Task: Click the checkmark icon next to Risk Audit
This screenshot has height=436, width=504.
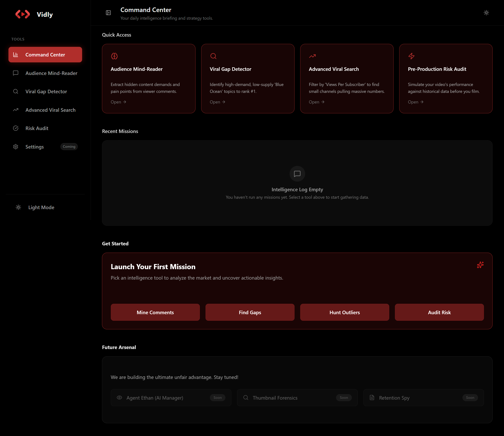Action: 16,128
